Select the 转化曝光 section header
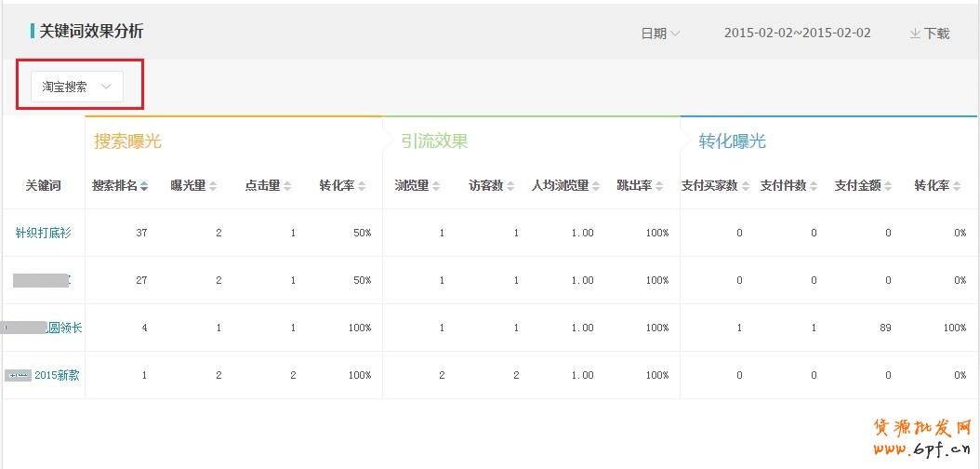This screenshot has width=980, height=469. coord(732,141)
